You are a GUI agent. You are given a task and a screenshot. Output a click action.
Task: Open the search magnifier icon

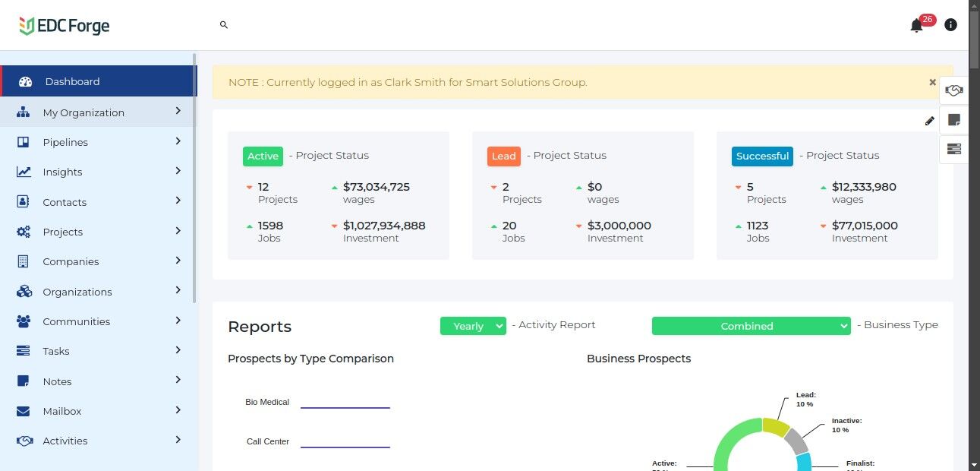pos(224,25)
